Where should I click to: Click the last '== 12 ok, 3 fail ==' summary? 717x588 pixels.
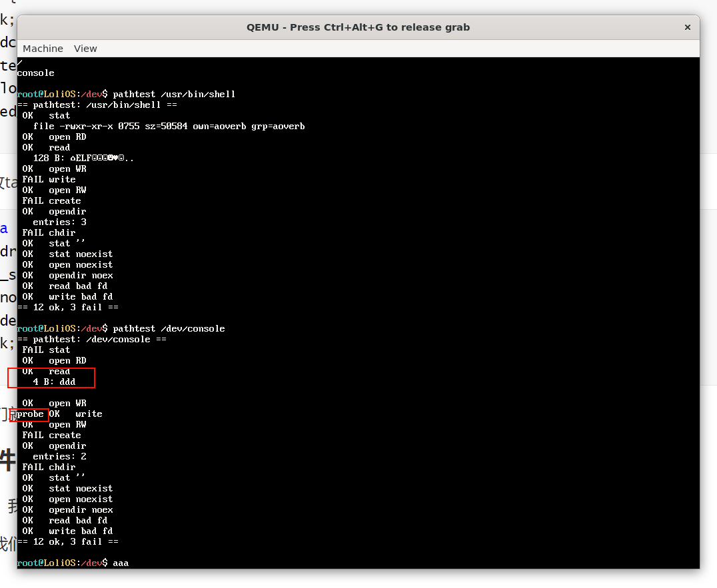click(67, 542)
